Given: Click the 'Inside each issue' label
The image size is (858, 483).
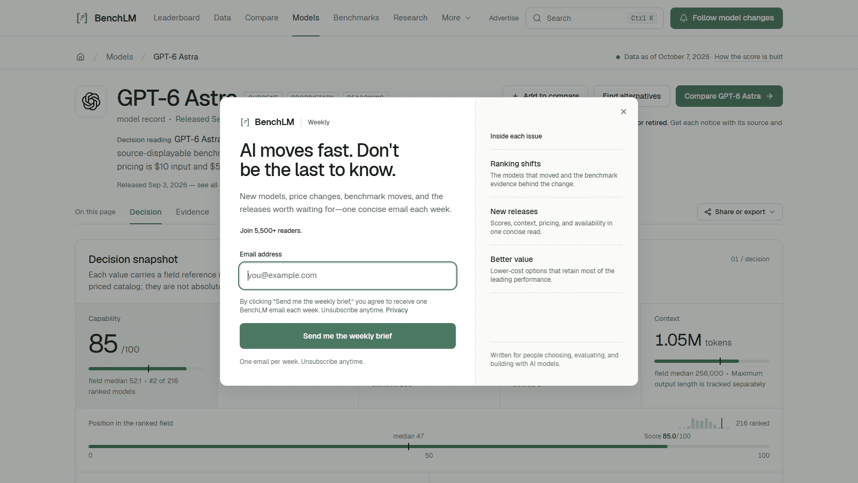Looking at the screenshot, I should pos(516,136).
